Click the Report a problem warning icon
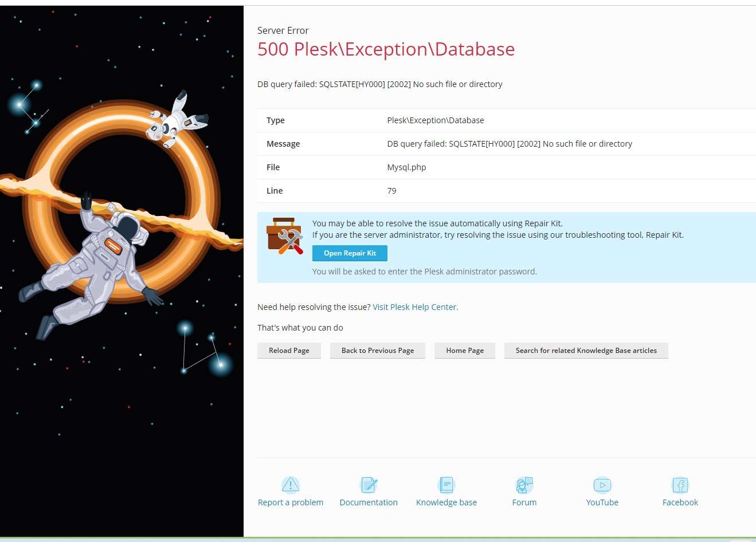 pyautogui.click(x=291, y=485)
